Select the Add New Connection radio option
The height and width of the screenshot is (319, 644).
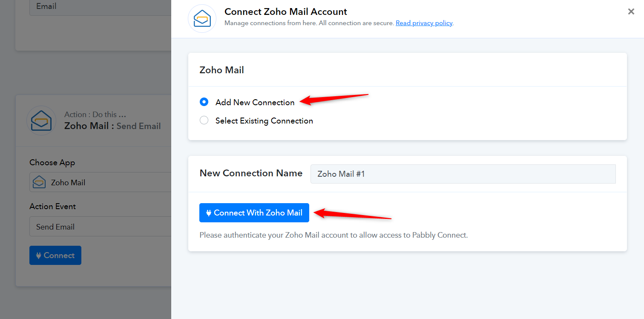click(x=204, y=102)
